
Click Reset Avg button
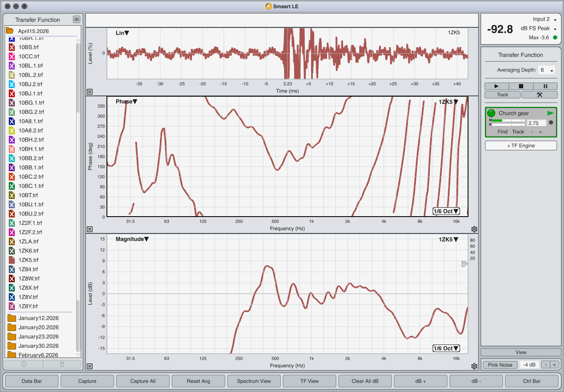(x=198, y=381)
